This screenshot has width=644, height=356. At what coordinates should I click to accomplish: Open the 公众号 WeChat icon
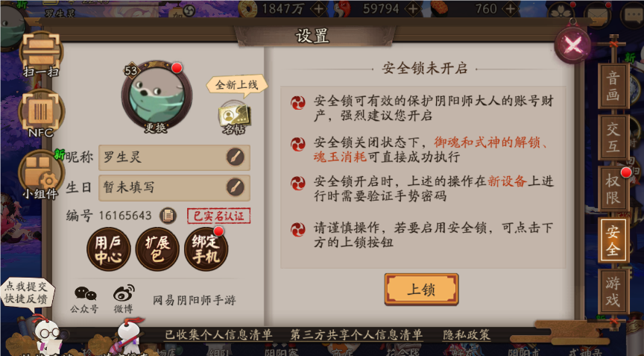tap(85, 299)
